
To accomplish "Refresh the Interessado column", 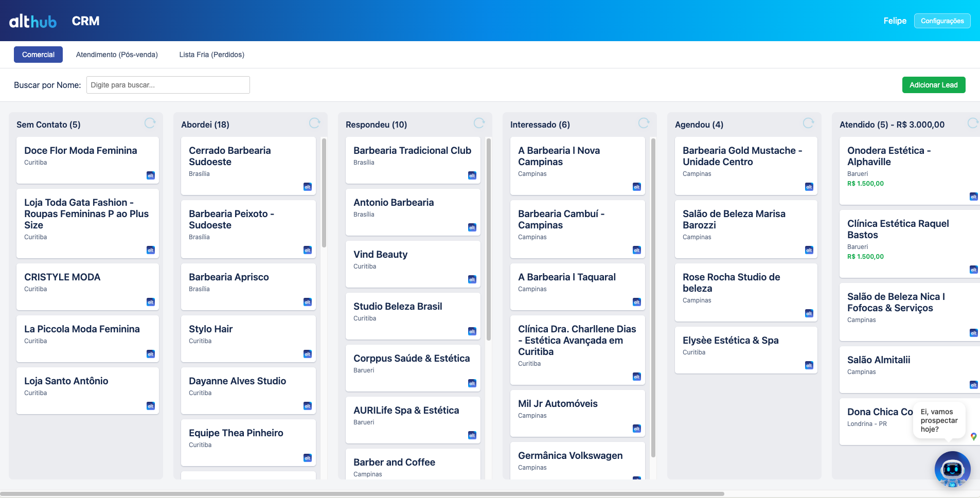I will pos(644,123).
